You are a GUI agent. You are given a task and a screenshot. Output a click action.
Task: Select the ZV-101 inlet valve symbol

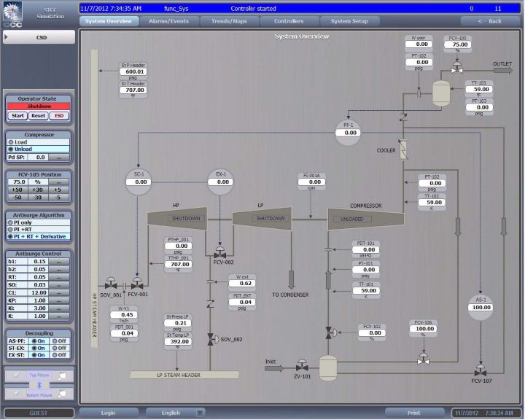pos(302,365)
